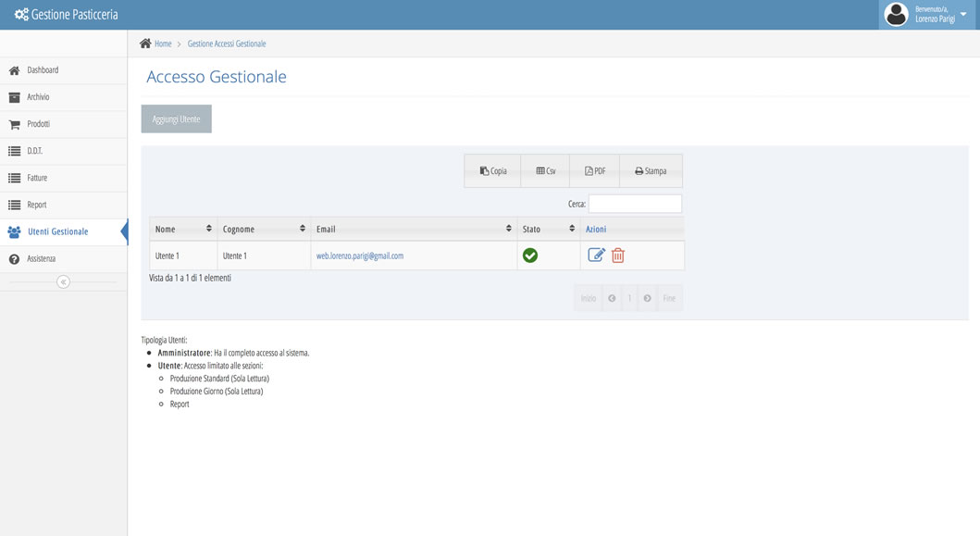Export table using the Csv button
Image resolution: width=980 pixels, height=536 pixels.
[x=545, y=171]
